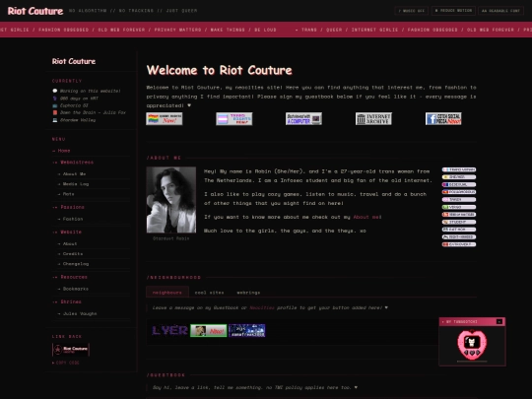Click the pink heart tamagotchi pet
This screenshot has width=532, height=399.
[472, 345]
